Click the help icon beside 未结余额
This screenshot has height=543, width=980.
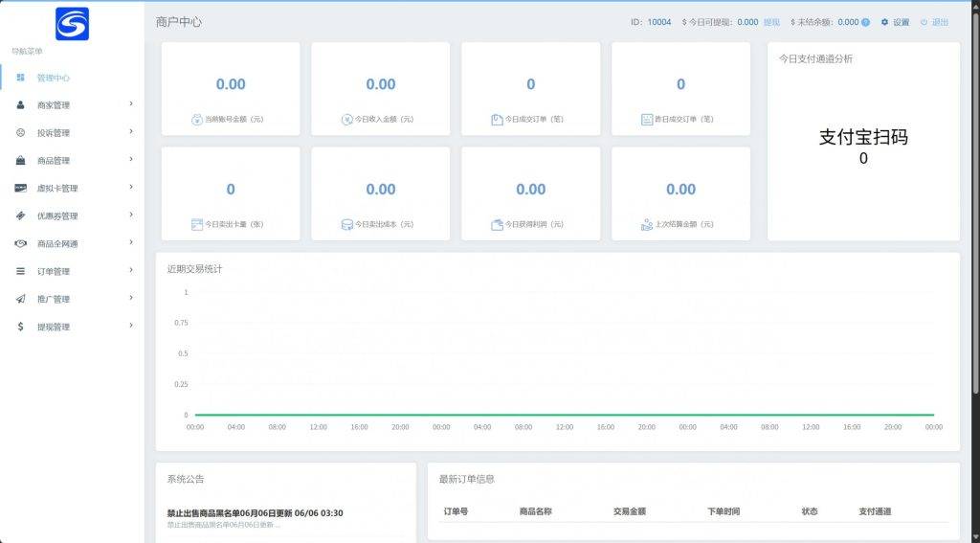[x=865, y=22]
